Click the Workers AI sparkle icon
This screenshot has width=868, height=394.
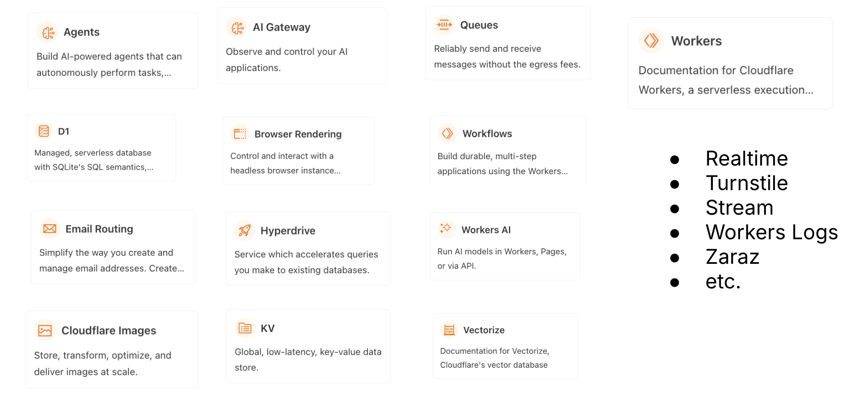[446, 228]
